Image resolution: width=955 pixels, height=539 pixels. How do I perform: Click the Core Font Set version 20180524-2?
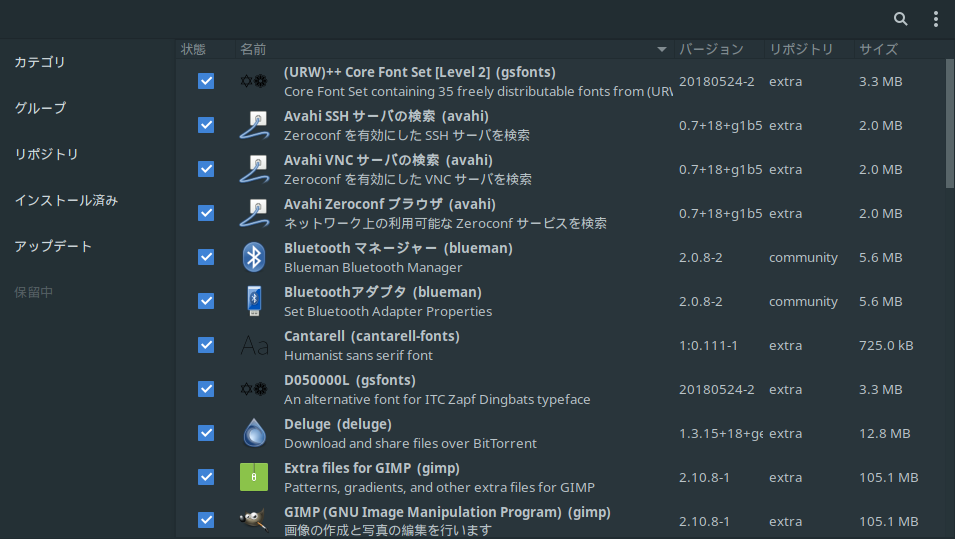[x=716, y=82]
